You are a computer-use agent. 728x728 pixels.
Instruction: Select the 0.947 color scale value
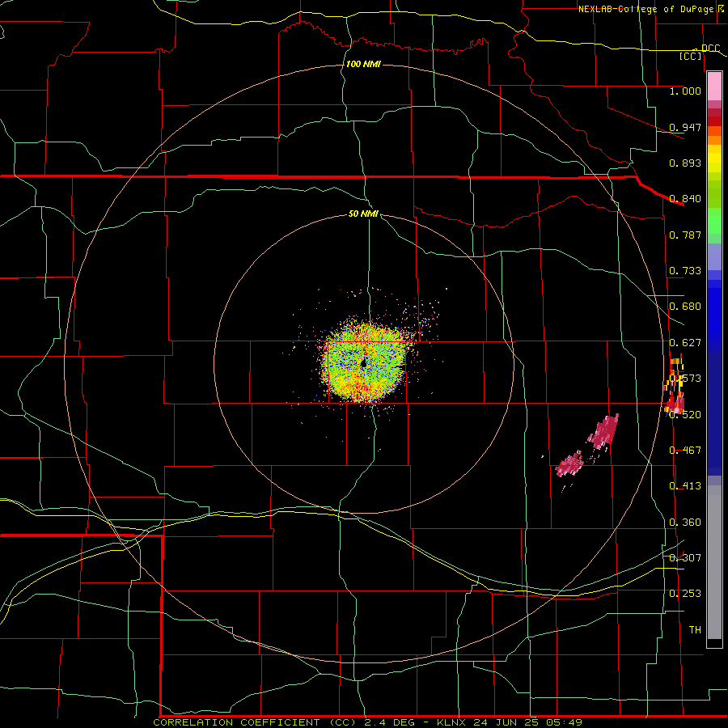[x=685, y=127]
